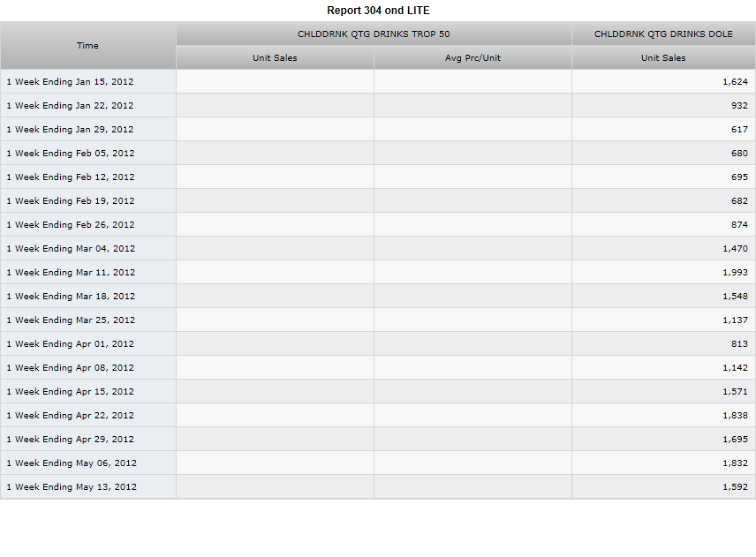Click the DOLE unit sales value 695
Image resolution: width=756 pixels, height=557 pixels.
tap(739, 177)
